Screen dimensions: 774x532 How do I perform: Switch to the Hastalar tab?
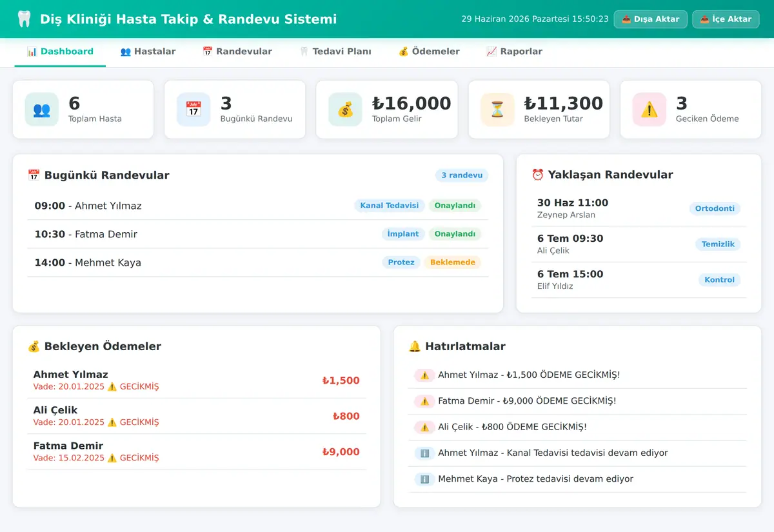148,52
